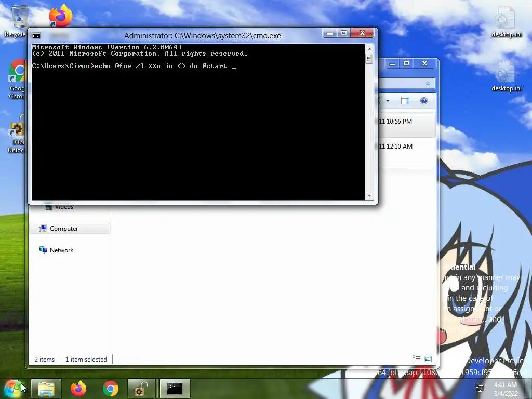Maximize the Explorer window
The image size is (532, 399).
tap(406, 63)
